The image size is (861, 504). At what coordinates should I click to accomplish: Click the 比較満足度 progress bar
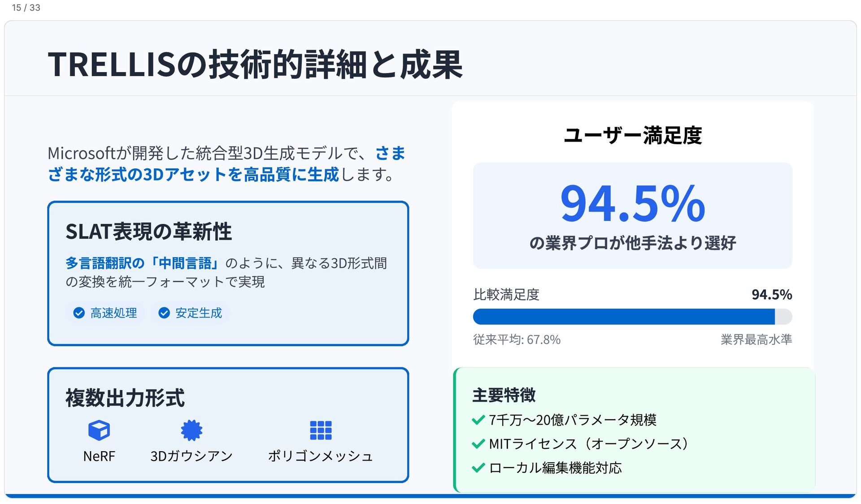click(x=632, y=317)
